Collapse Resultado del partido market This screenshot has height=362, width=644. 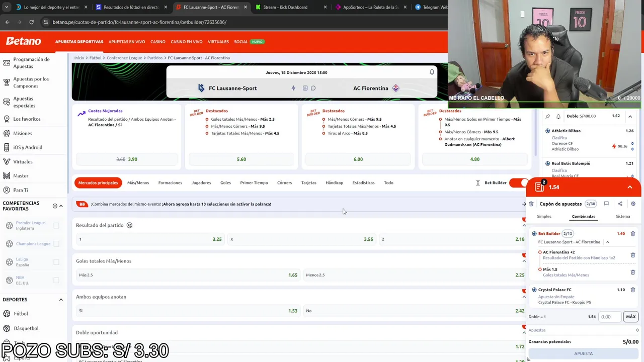(524, 225)
